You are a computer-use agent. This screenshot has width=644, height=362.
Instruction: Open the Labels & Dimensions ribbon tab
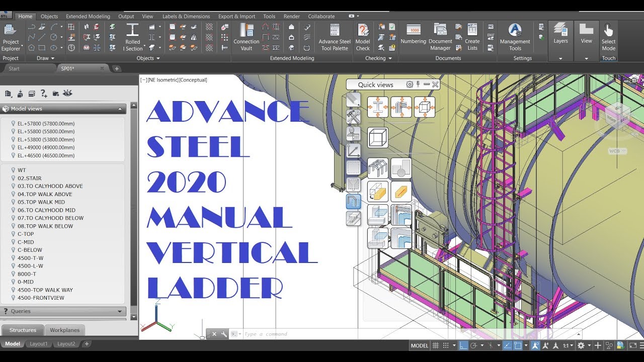[x=186, y=16]
